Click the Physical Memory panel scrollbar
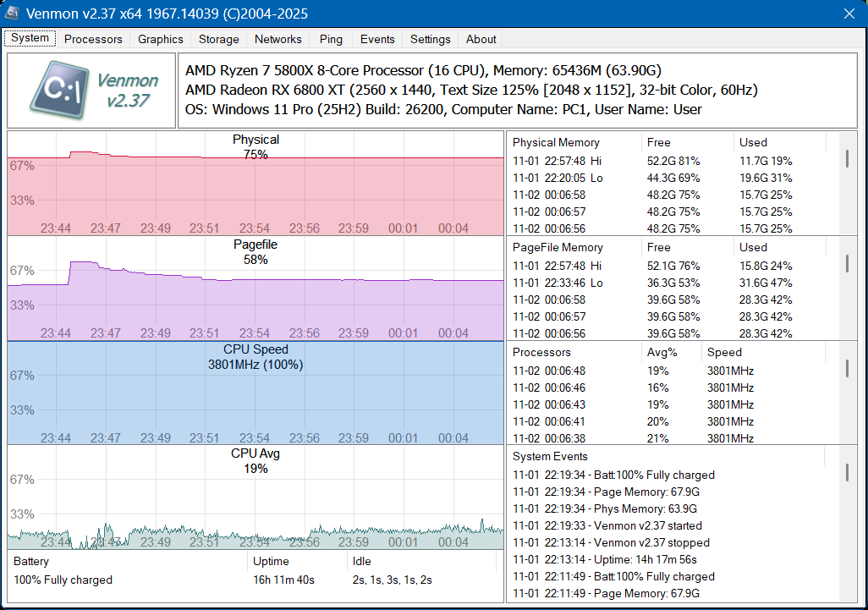The height and width of the screenshot is (610, 868). click(x=849, y=161)
